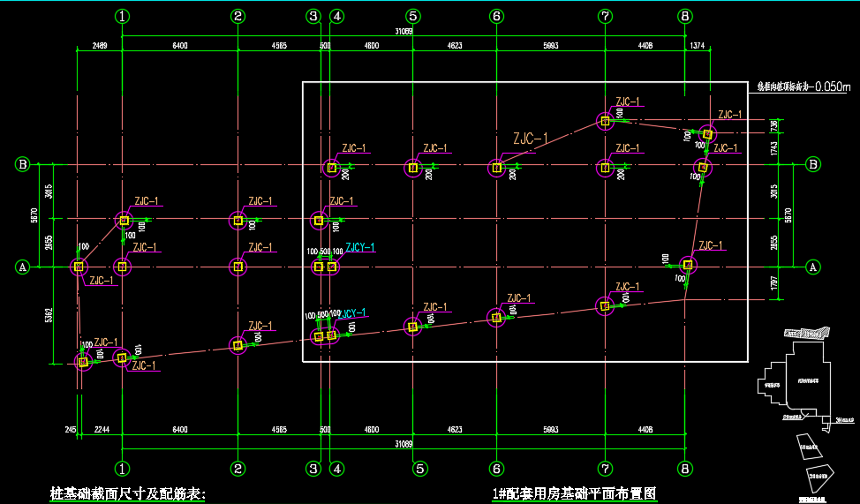Select the 245 dimension at bottom left

click(72, 430)
